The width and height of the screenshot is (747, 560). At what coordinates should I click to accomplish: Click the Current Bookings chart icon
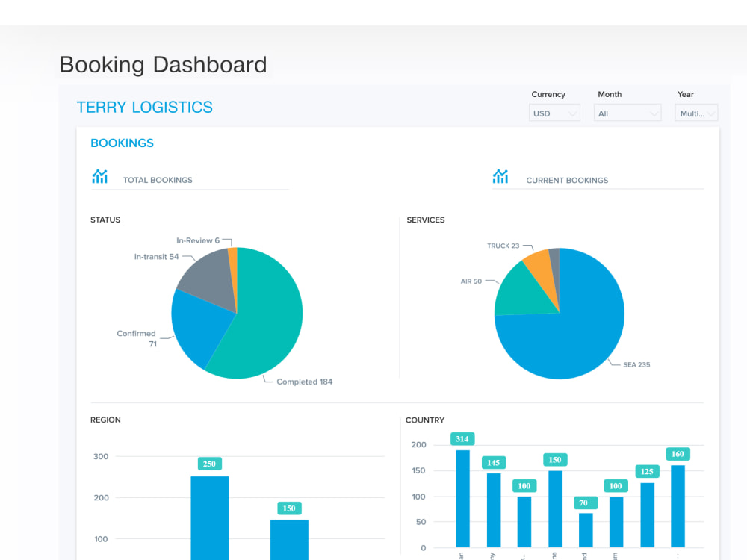500,176
